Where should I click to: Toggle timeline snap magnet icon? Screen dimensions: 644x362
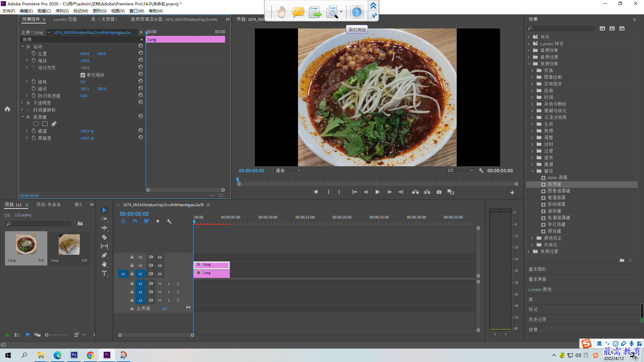click(x=135, y=221)
